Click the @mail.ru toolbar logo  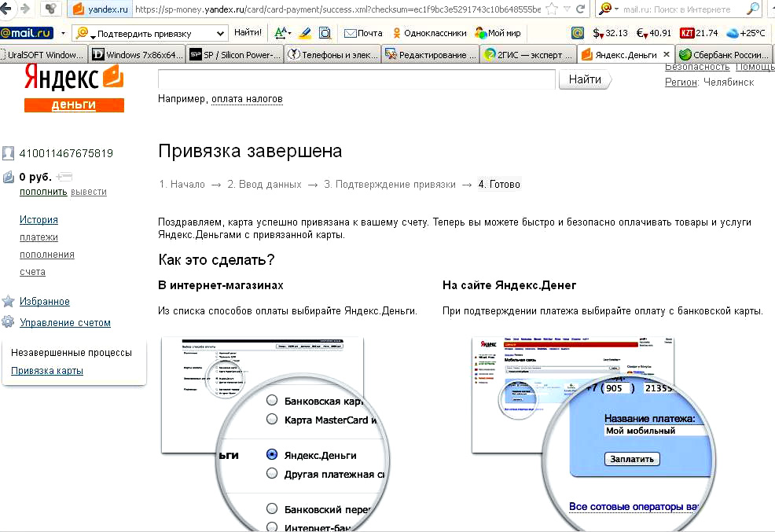(28, 33)
